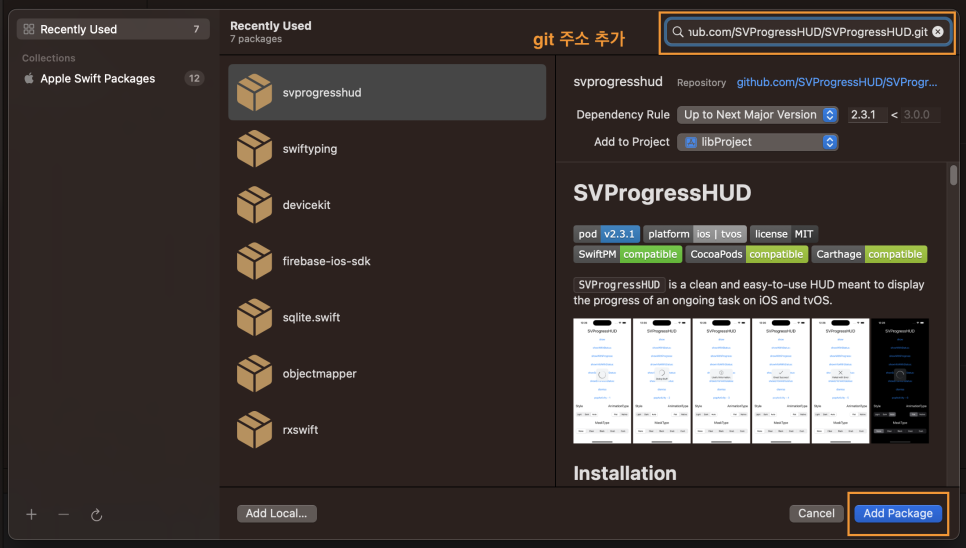This screenshot has width=966, height=548.
Task: Select swiftyping package name
Action: pyautogui.click(x=310, y=148)
